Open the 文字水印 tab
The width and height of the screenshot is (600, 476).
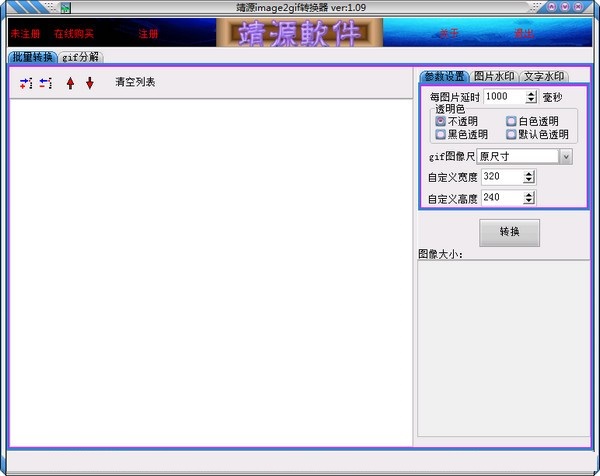point(545,76)
